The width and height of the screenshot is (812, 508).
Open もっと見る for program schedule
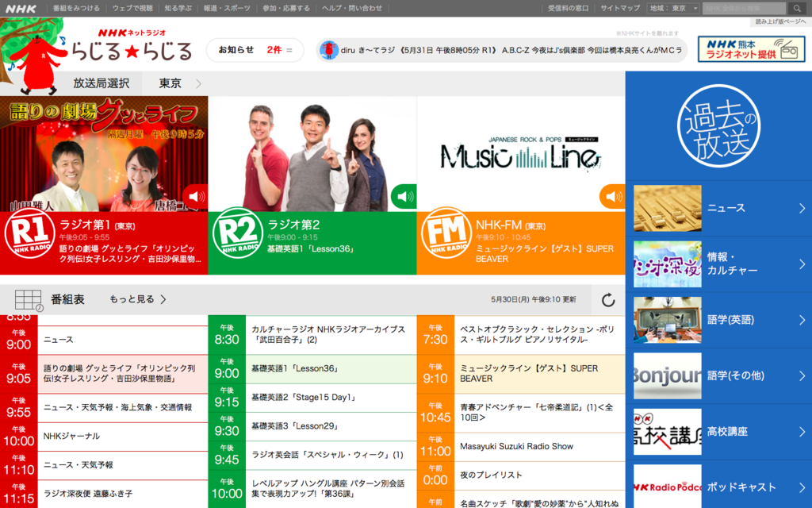(x=137, y=299)
